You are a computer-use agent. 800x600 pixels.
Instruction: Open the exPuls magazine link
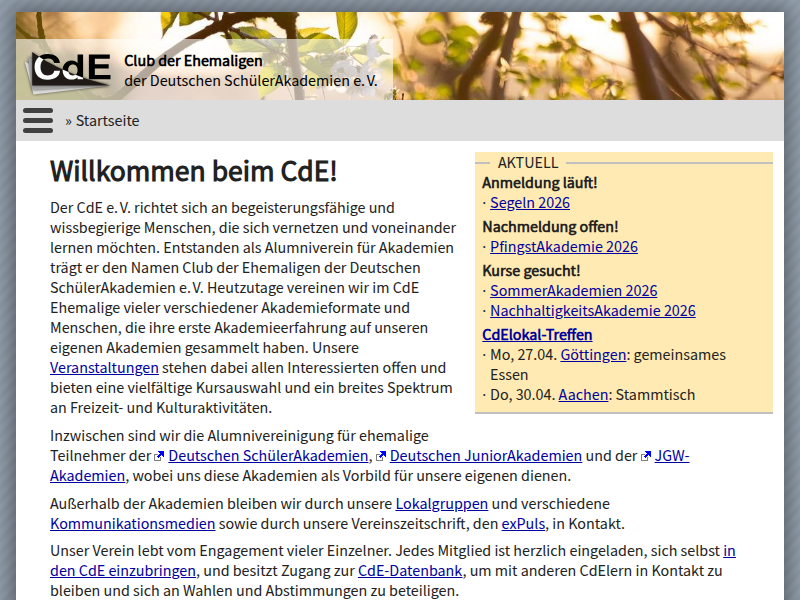point(523,524)
